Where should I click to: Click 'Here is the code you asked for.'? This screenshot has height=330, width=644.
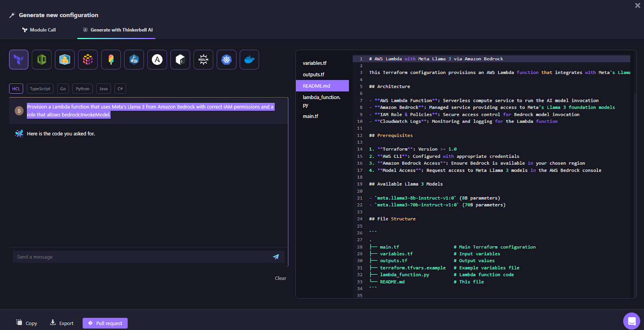pos(61,133)
